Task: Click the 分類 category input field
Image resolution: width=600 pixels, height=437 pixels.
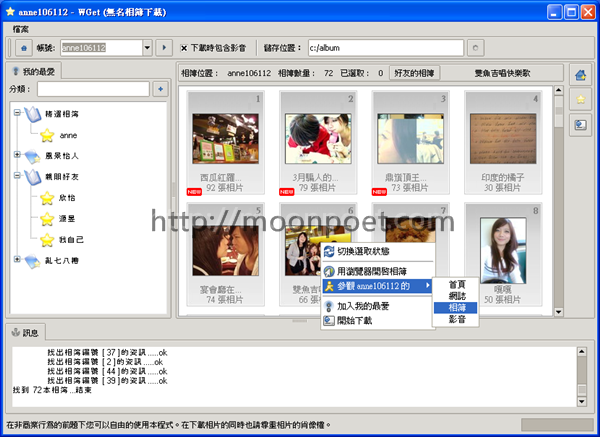Action: coord(93,89)
